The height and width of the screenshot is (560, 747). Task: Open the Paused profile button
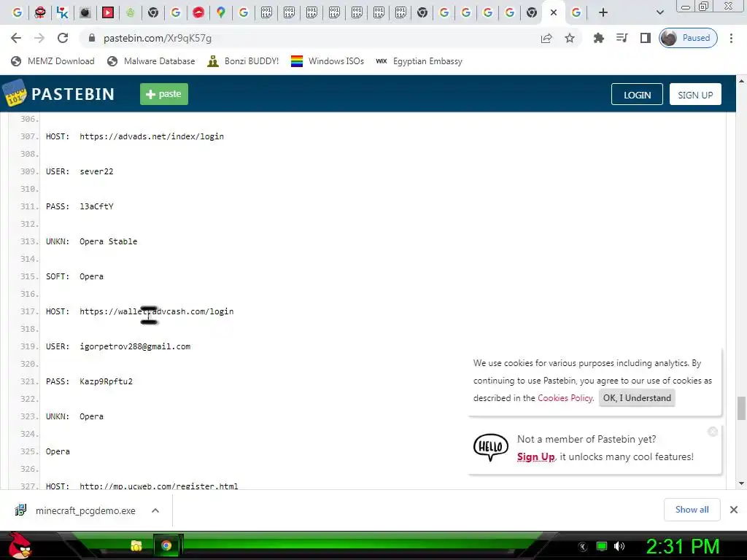point(688,38)
